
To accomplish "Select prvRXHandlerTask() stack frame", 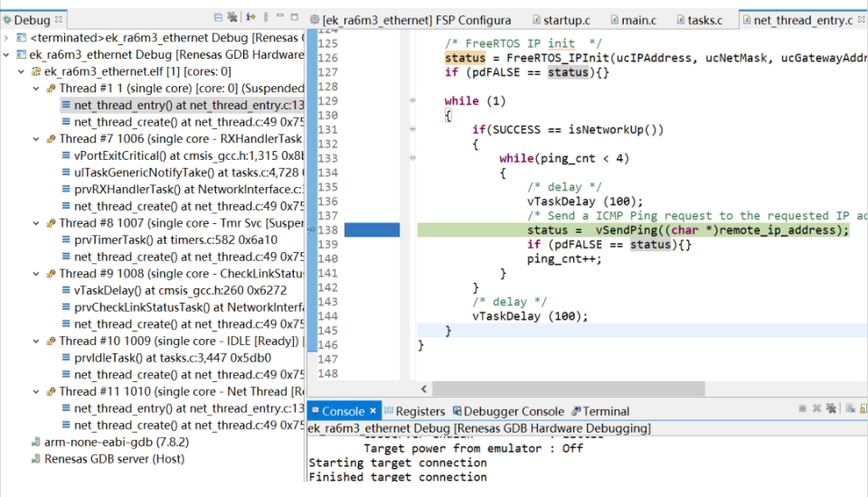I will click(182, 189).
